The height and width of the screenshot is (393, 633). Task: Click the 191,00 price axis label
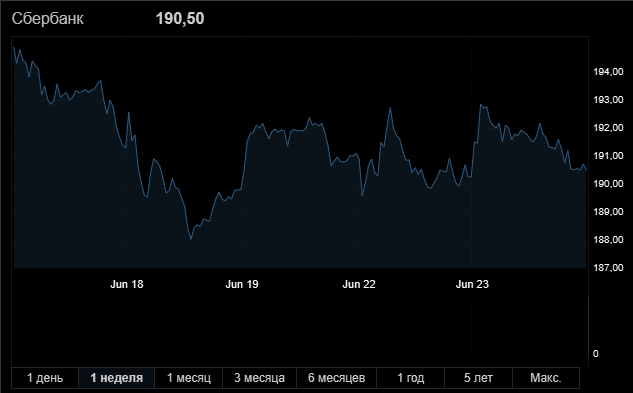pyautogui.click(x=608, y=156)
